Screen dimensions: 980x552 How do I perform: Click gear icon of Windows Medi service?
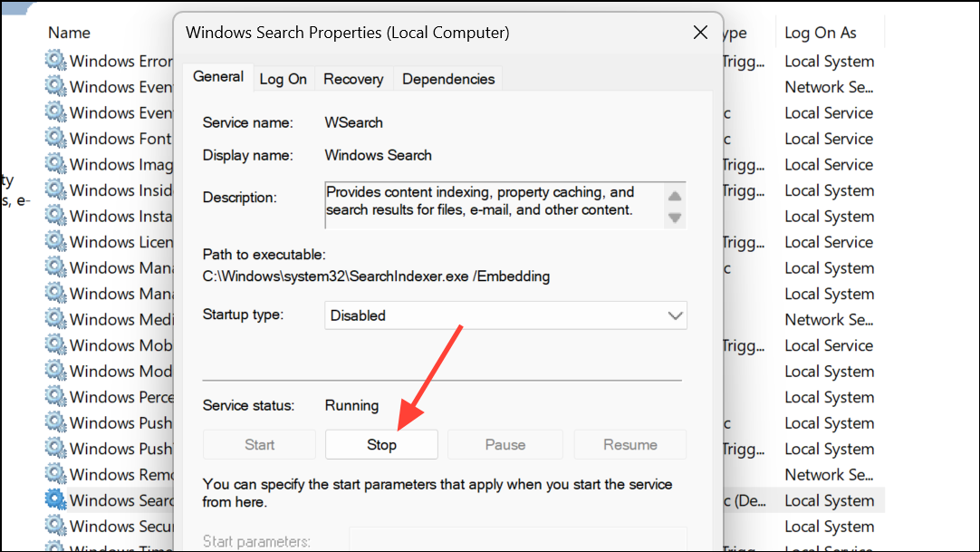point(55,319)
